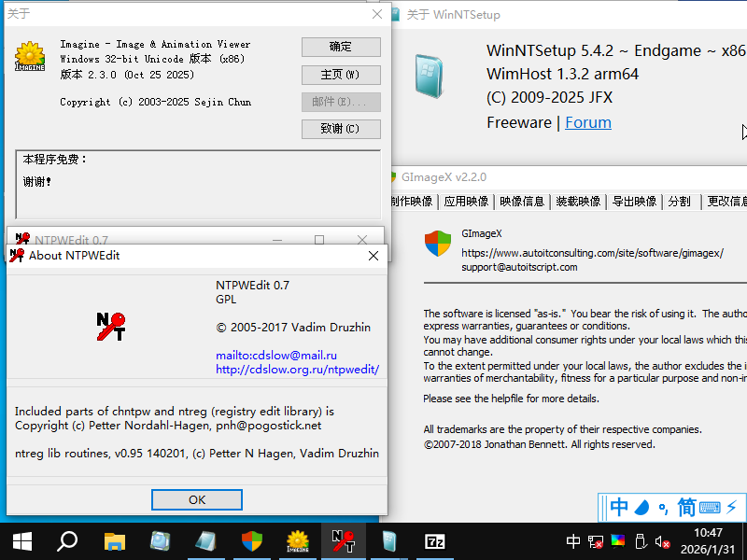Toggle 简 simplified mode on IME bar

click(686, 508)
